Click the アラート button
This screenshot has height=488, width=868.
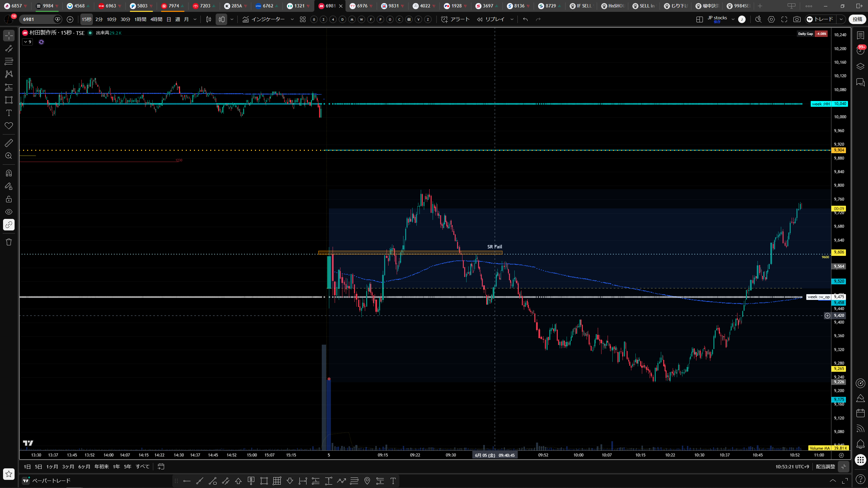click(455, 19)
